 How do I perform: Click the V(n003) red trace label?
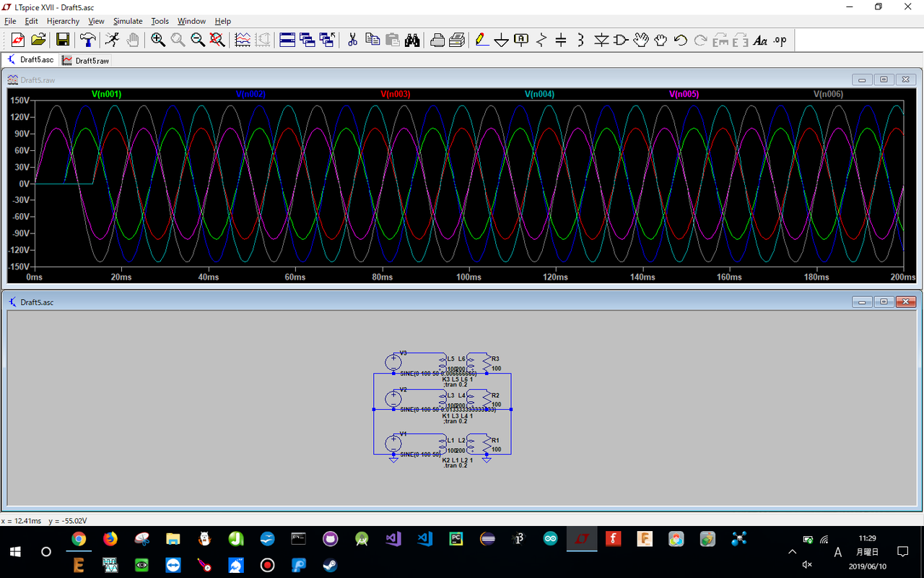click(395, 94)
